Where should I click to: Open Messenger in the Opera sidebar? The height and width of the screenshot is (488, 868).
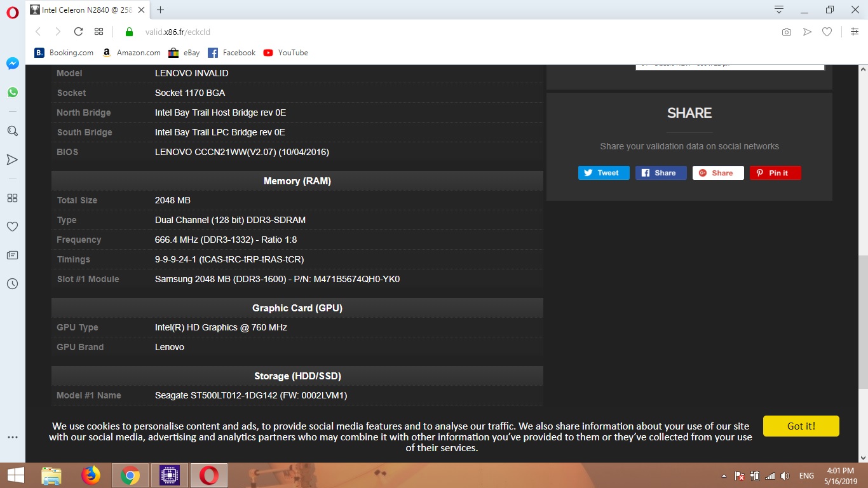[13, 64]
